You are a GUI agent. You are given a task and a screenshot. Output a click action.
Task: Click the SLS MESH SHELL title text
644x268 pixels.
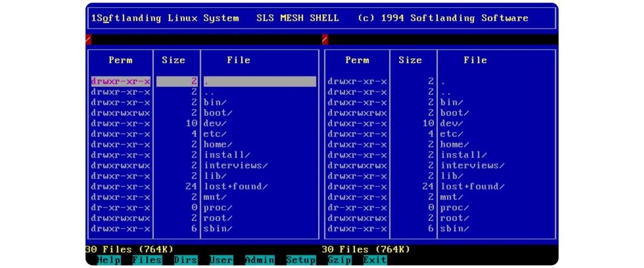298,18
